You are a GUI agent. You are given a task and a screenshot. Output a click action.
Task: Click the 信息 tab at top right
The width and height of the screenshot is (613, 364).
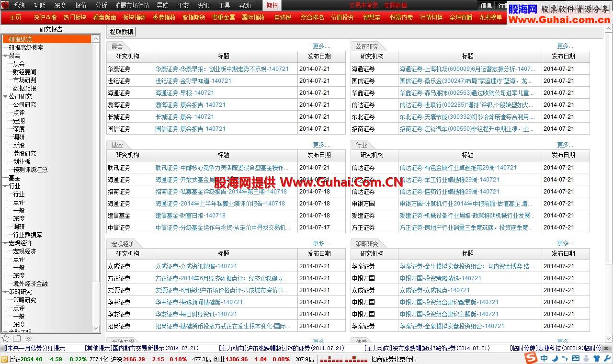[486, 5]
